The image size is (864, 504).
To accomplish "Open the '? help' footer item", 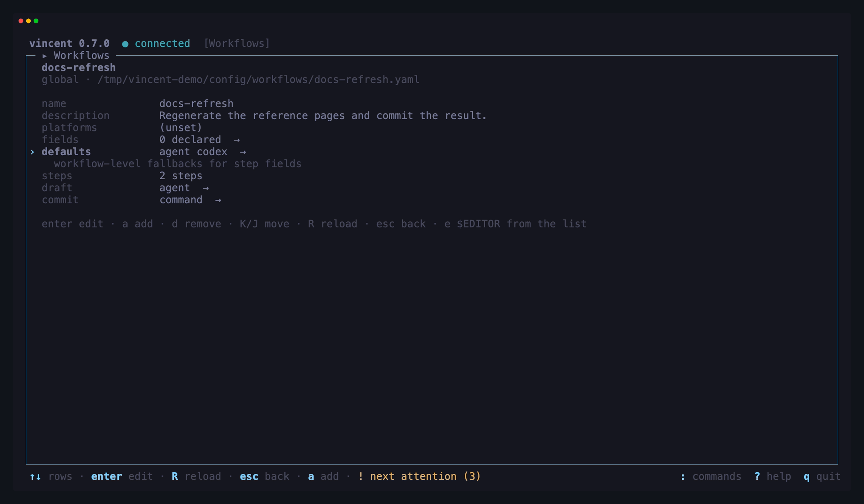I will tap(773, 476).
